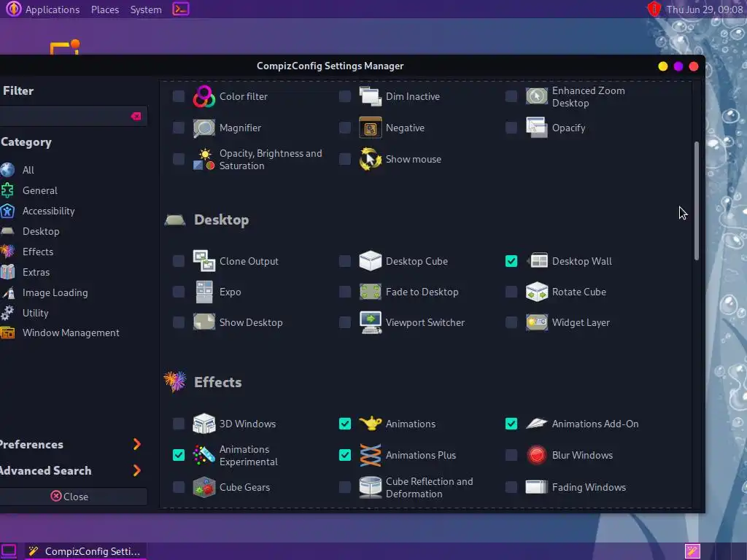Viewport: 747px width, 560px height.
Task: Click the Opacify plugin icon
Action: 536,128
